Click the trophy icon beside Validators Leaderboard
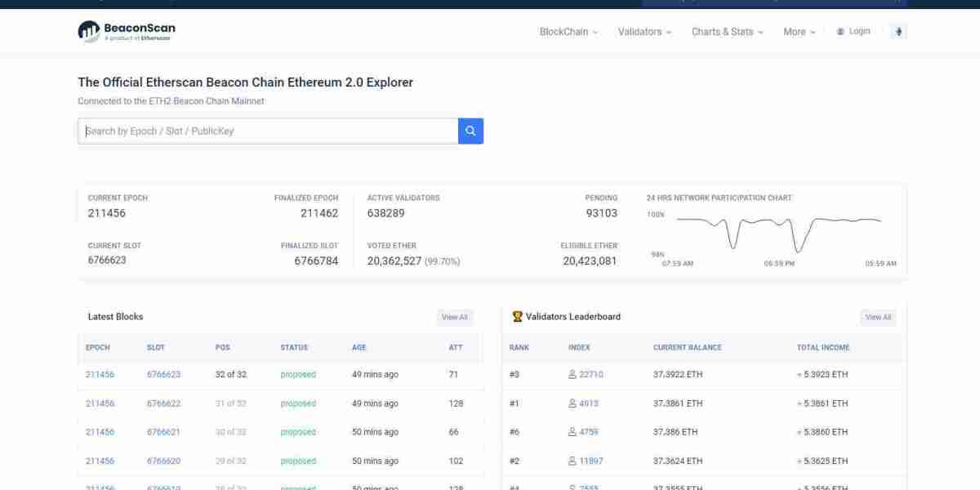This screenshot has width=980, height=490. click(x=517, y=317)
